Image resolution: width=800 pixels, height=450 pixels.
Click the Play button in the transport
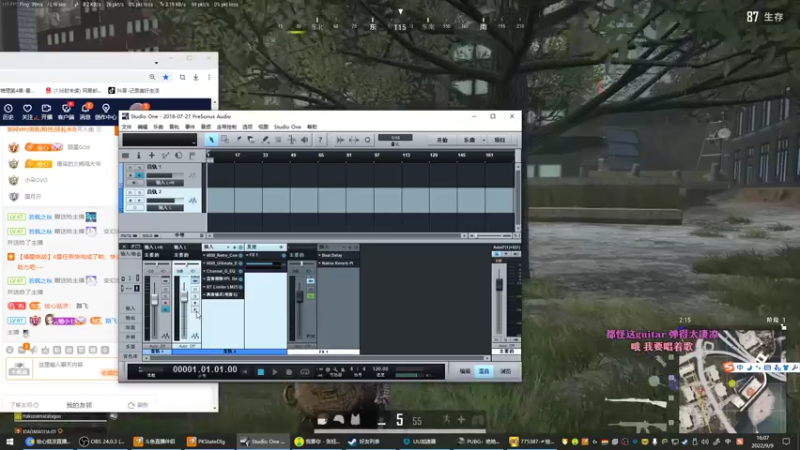pos(274,372)
